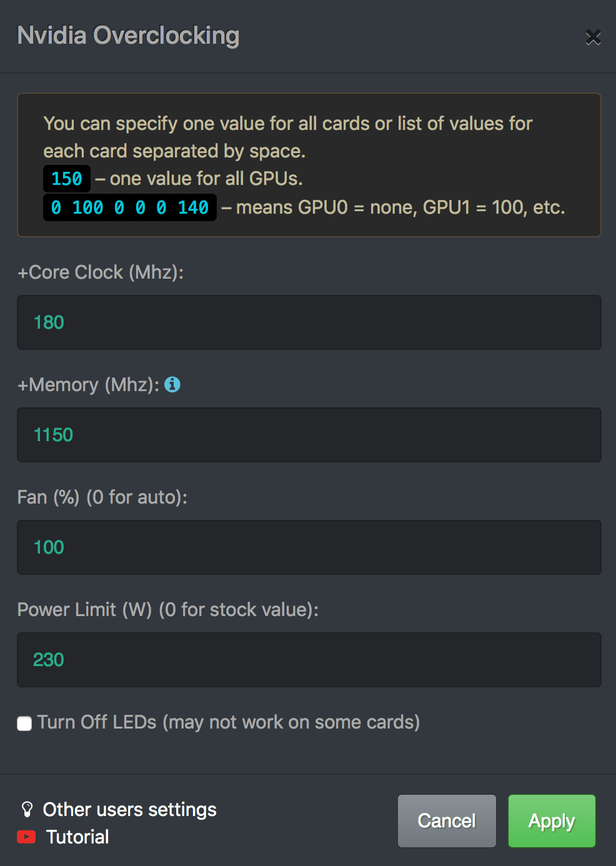Click the Power Limit field showing 230

309,660
